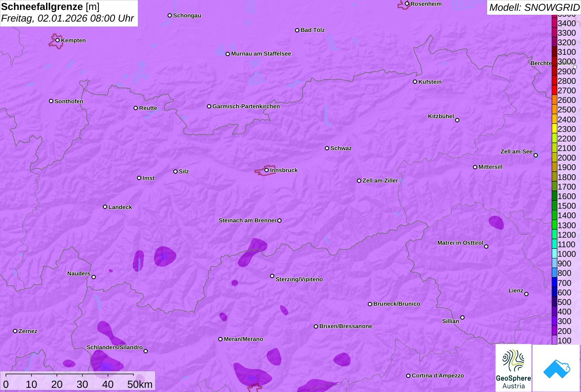Click the Sterzing/Vipiteno marker dot
The image size is (581, 392).
pyautogui.click(x=272, y=276)
